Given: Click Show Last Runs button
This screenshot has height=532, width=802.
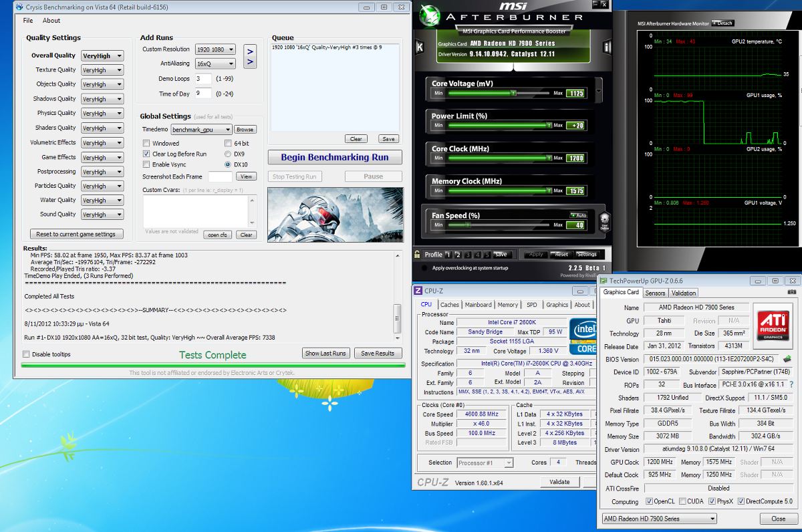Looking at the screenshot, I should tap(325, 353).
